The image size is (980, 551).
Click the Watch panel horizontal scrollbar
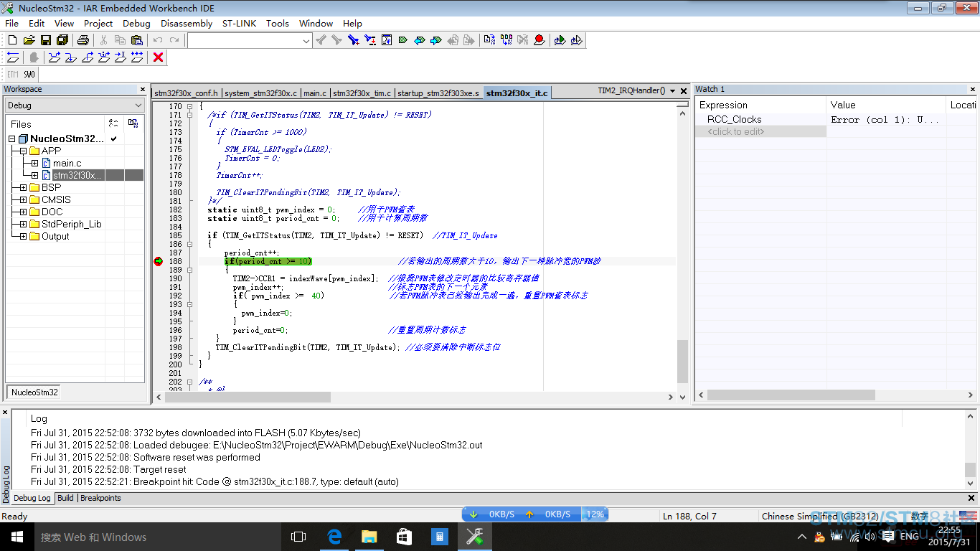[791, 395]
